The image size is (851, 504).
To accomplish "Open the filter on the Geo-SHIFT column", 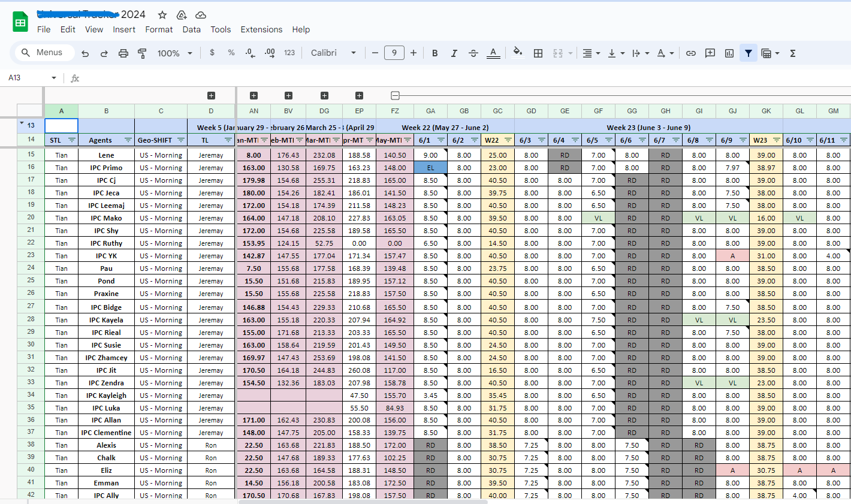I will click(x=181, y=140).
